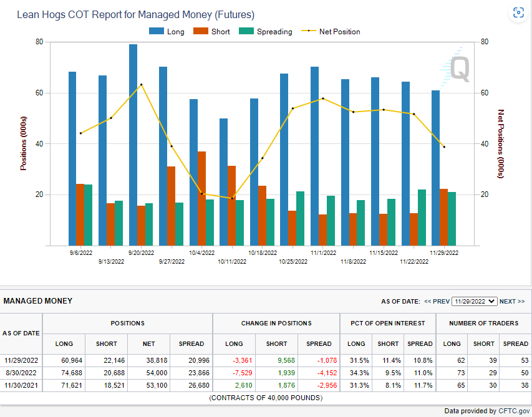
Task: Click the 11/29/2022 table row date
Action: click(21, 360)
